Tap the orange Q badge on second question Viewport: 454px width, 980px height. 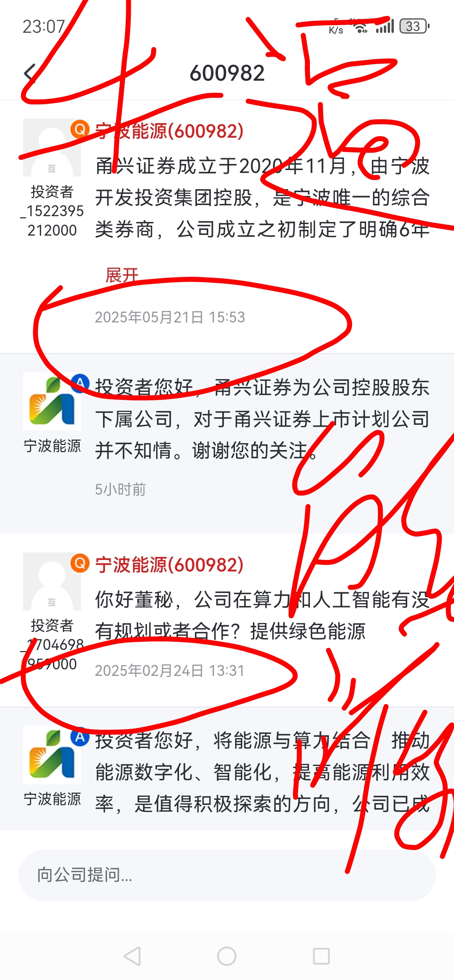pyautogui.click(x=80, y=563)
